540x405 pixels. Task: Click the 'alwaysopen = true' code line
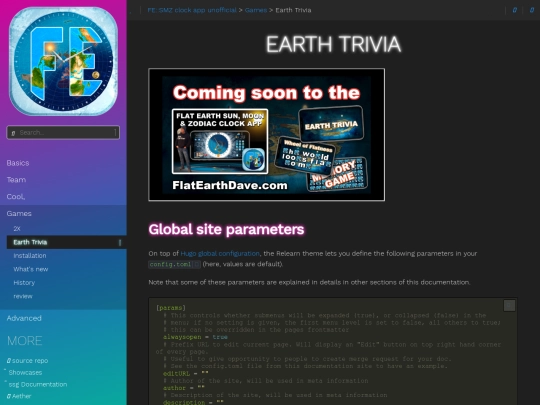tap(195, 337)
